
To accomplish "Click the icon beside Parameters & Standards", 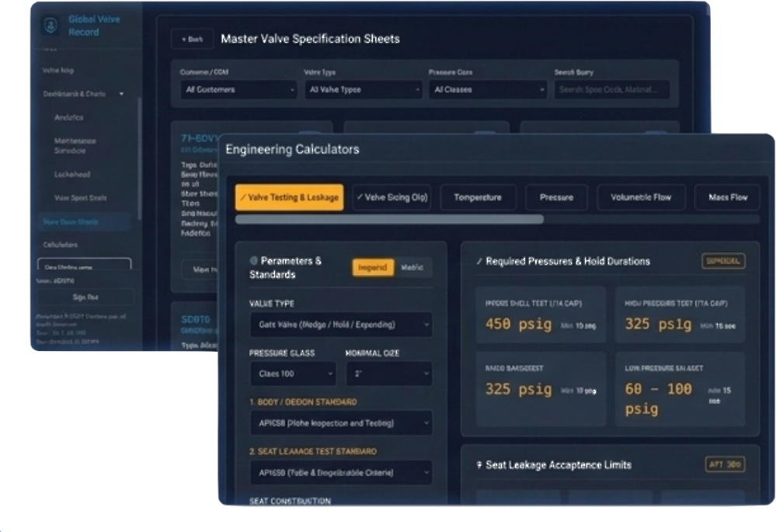I will coord(254,260).
